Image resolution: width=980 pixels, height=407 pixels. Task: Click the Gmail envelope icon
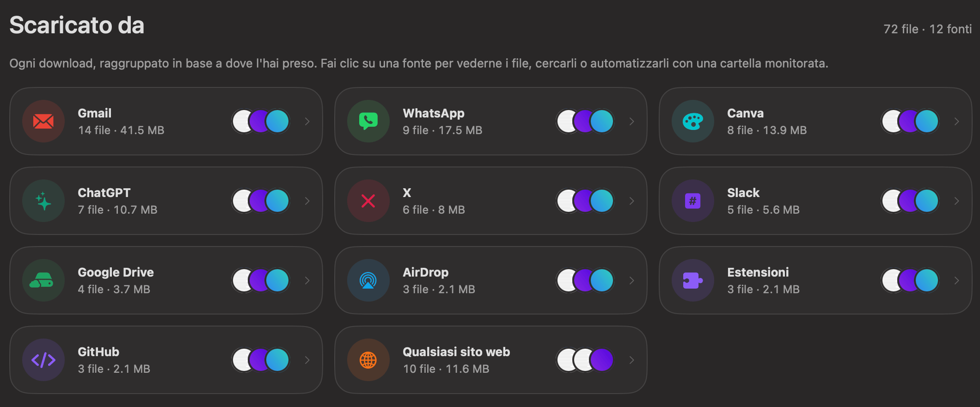[43, 121]
